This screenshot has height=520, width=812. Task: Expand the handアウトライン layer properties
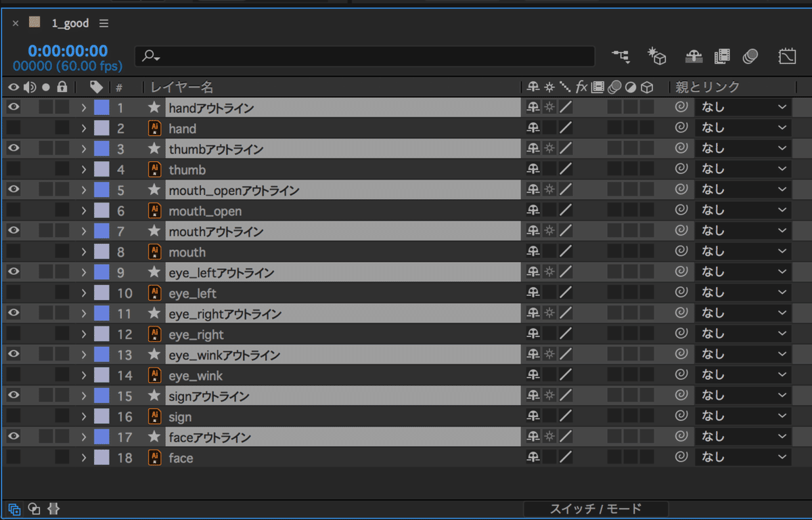[84, 107]
